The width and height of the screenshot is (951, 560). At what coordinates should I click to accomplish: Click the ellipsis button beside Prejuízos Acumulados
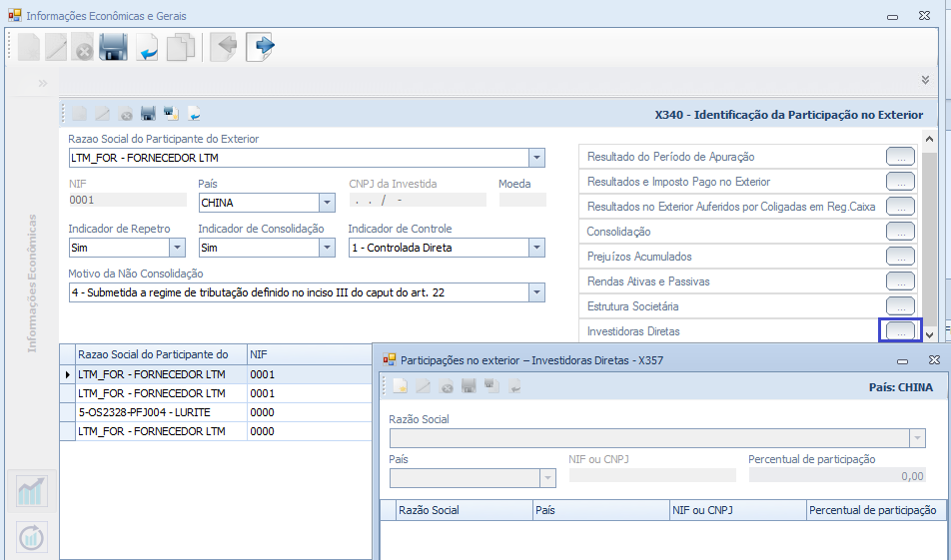tap(900, 257)
